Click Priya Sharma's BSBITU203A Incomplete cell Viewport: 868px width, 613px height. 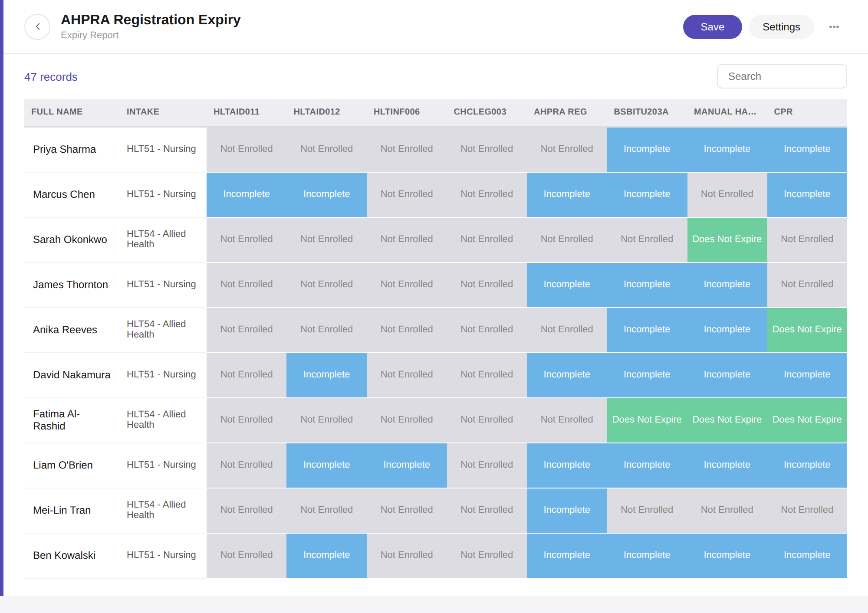click(647, 149)
